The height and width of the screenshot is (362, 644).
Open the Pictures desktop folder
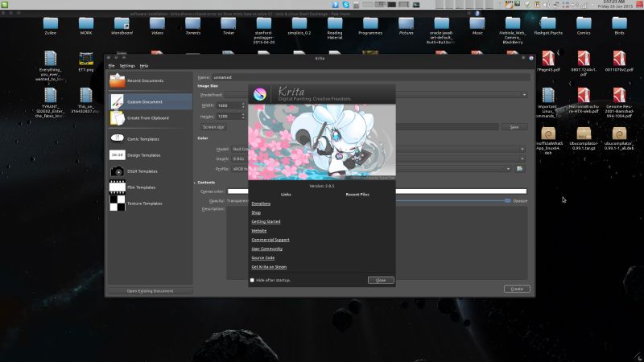[406, 26]
